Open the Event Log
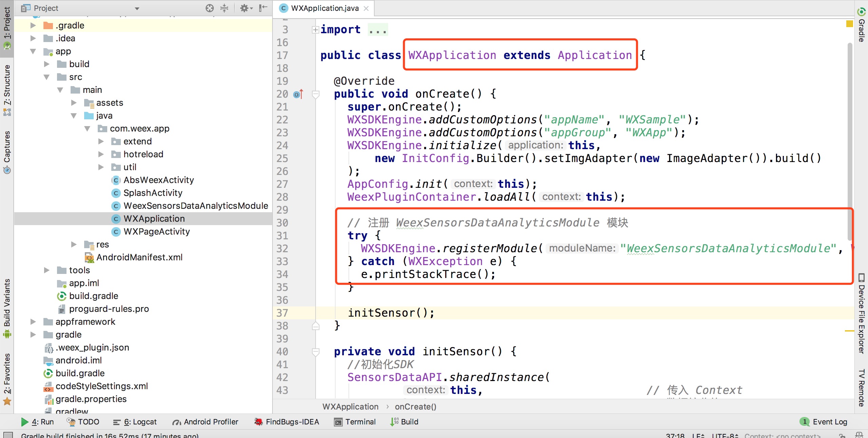 pos(824,422)
